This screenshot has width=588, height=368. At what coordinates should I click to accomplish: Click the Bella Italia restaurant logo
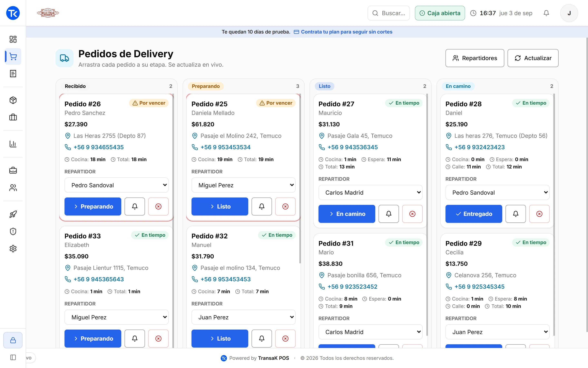(x=48, y=13)
